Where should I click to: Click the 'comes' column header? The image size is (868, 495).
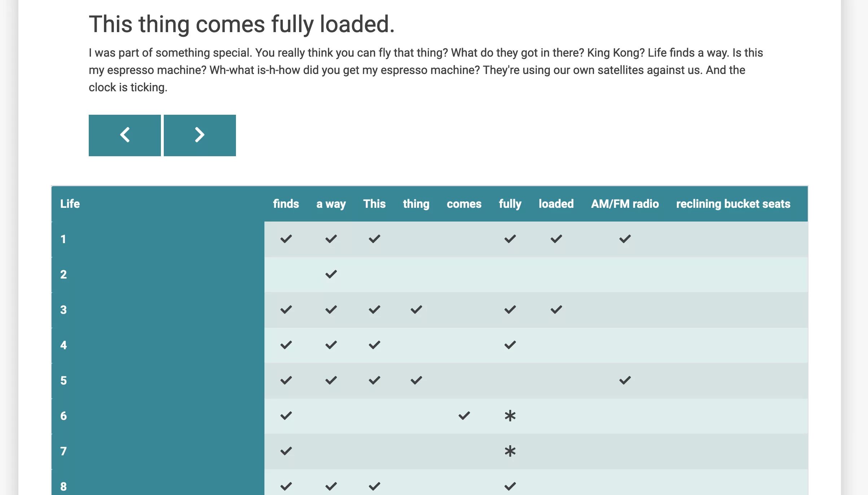tap(464, 204)
